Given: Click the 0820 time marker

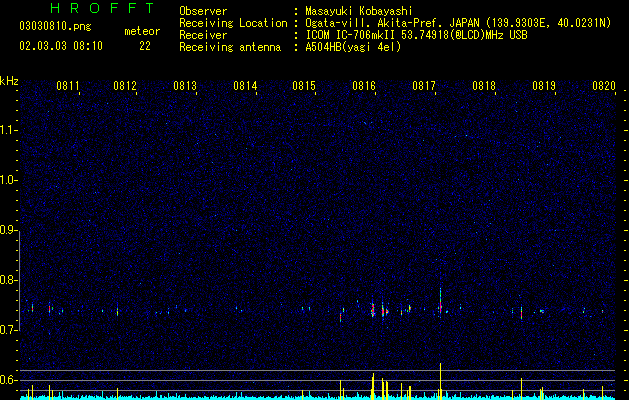Looking at the screenshot, I should coord(604,85).
